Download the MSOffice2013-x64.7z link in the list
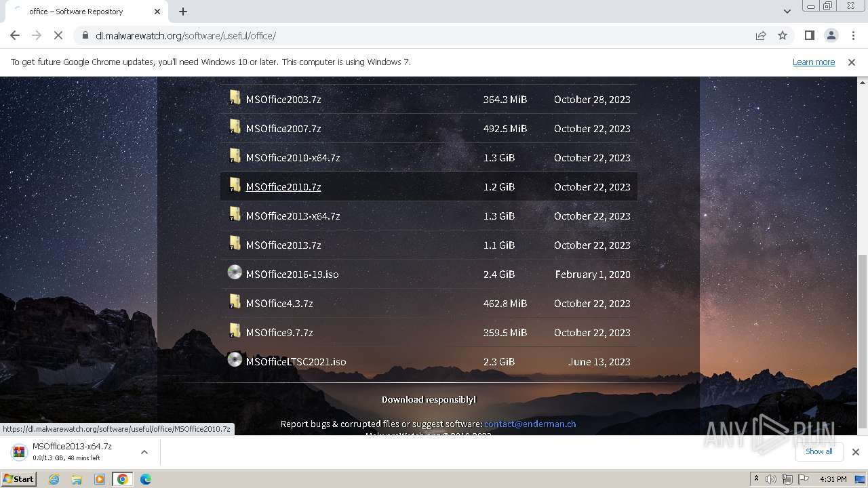The image size is (868, 488). click(x=293, y=216)
